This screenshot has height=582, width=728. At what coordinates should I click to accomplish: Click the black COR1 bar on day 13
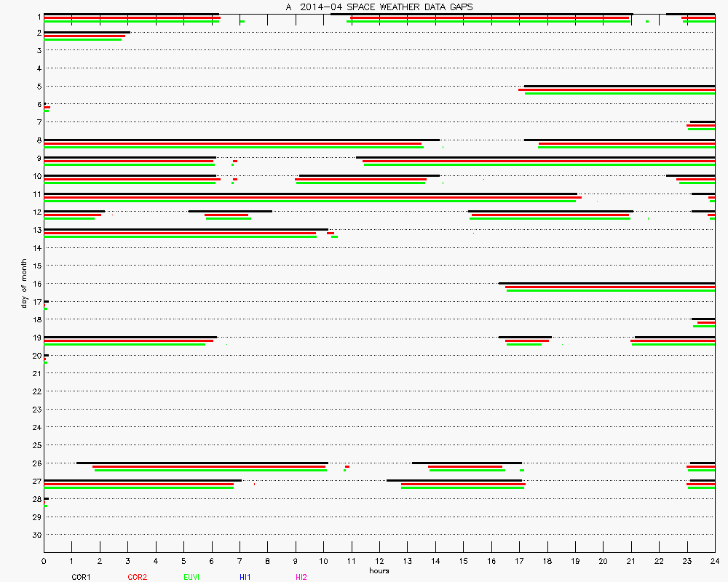pyautogui.click(x=186, y=229)
